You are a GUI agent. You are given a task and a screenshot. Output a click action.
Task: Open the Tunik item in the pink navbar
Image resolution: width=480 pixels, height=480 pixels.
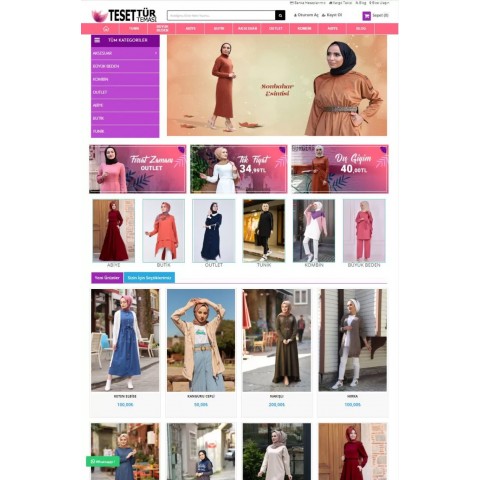pos(134,29)
